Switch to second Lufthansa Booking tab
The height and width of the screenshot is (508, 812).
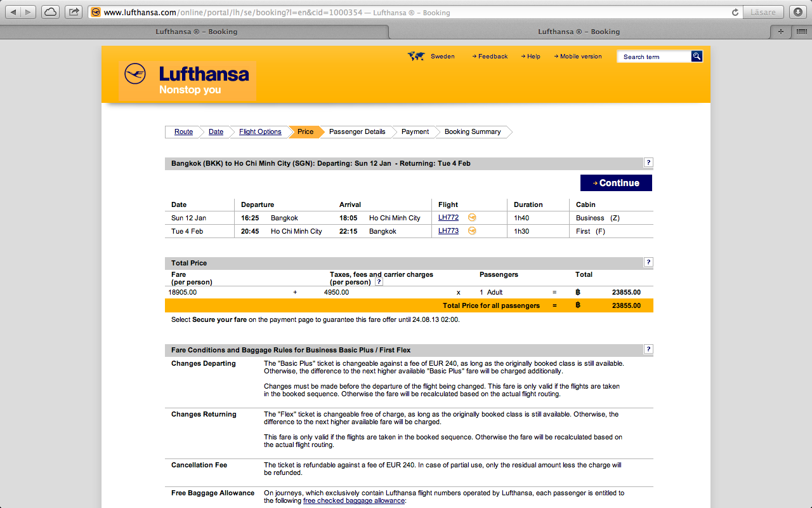[579, 32]
